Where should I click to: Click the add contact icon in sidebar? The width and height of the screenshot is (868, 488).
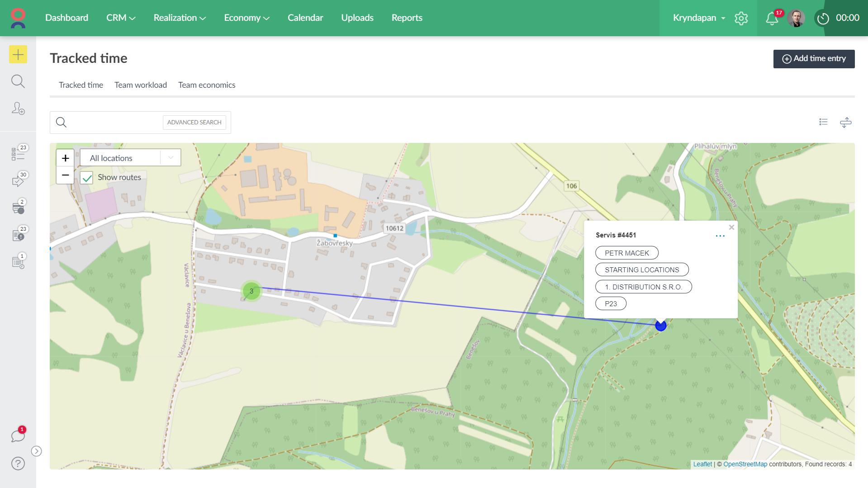coord(18,109)
